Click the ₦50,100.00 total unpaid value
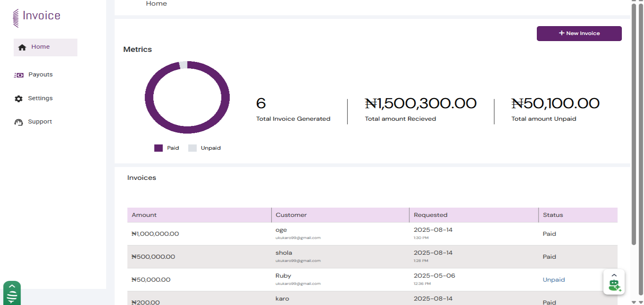 [555, 103]
